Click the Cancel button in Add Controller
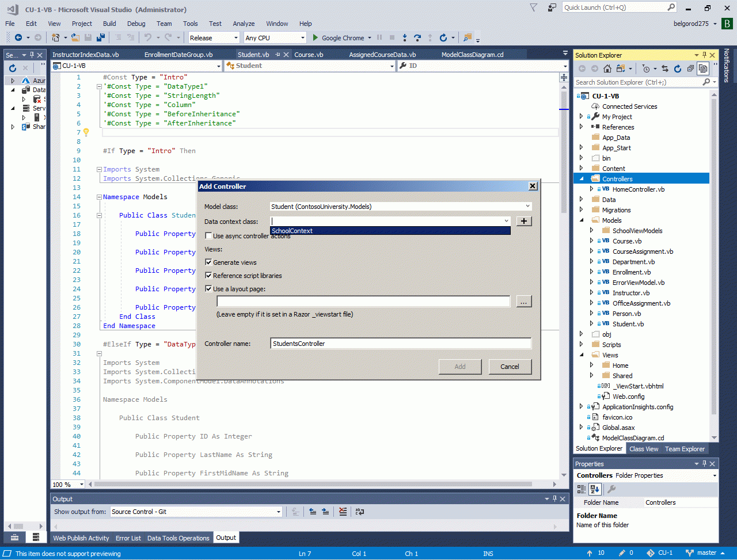This screenshot has width=737, height=560. point(510,367)
